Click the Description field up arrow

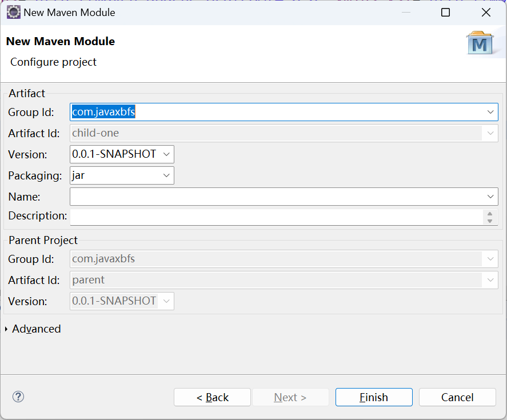490,214
